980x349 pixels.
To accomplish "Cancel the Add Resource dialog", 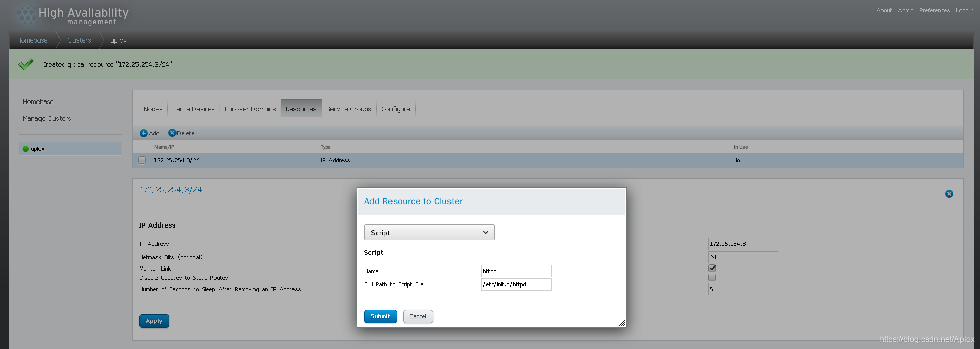I will [418, 316].
